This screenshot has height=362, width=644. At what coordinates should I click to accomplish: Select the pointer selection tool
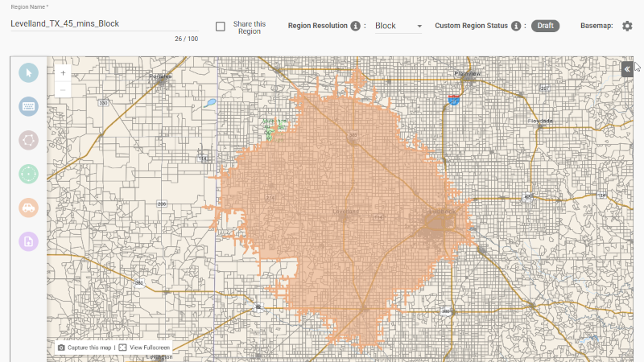(x=29, y=72)
